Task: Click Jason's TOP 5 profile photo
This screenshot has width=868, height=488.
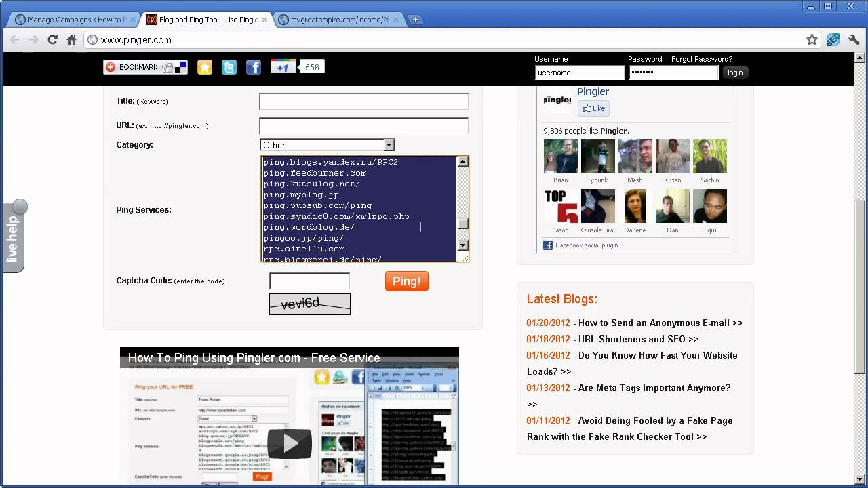Action: (561, 206)
